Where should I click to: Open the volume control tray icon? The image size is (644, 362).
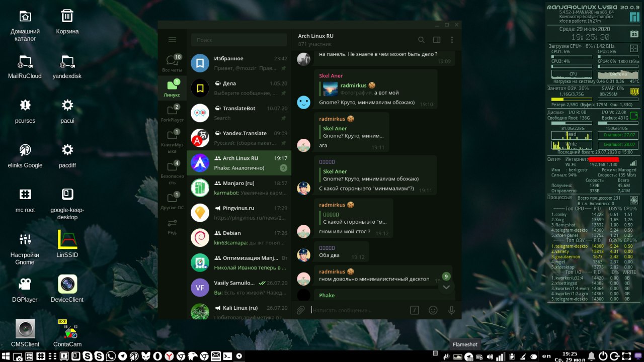click(x=490, y=356)
